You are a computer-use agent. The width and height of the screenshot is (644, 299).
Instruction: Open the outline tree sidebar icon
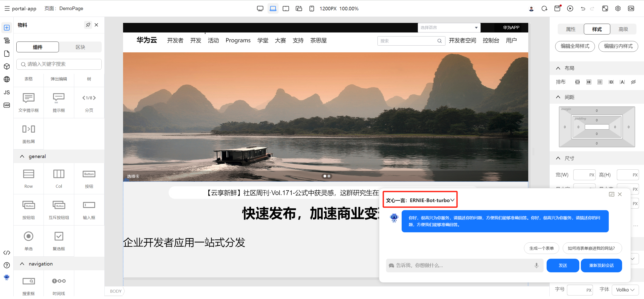pyautogui.click(x=7, y=41)
